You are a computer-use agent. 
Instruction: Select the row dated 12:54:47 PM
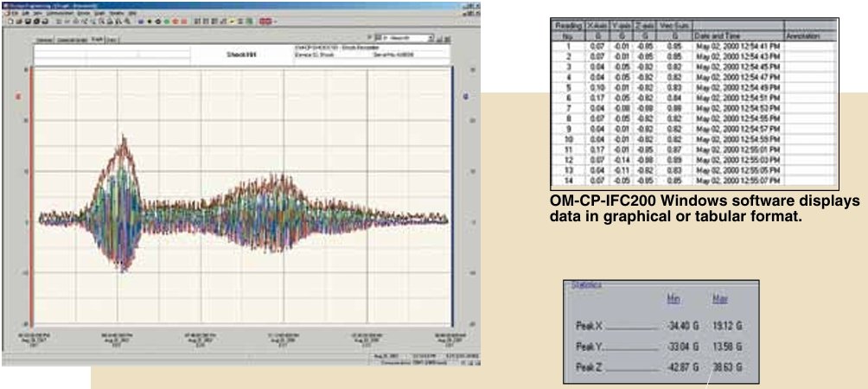pyautogui.click(x=694, y=80)
